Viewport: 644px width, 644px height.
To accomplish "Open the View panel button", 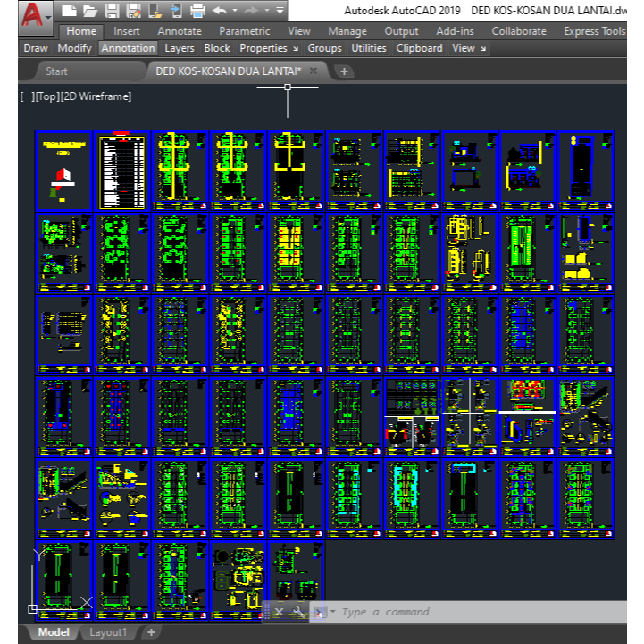I will click(x=464, y=48).
